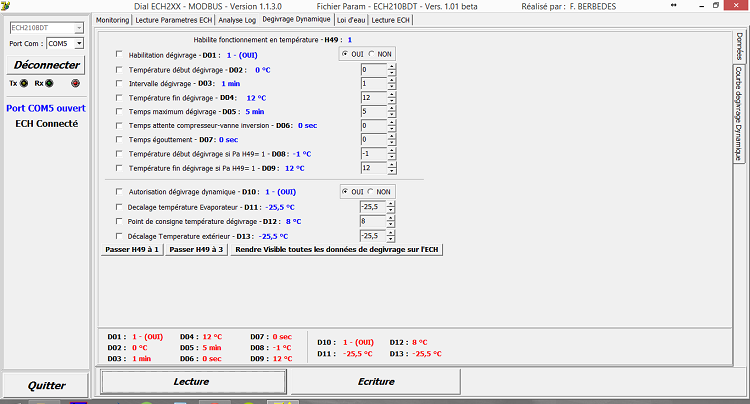
Task: Tick the Température fin dégivrage D04 checkbox
Action: (x=121, y=98)
